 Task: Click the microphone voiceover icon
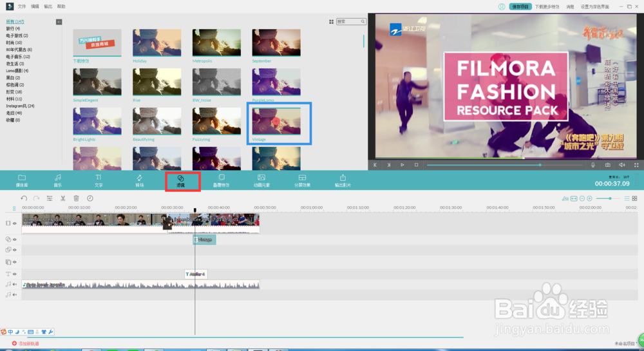pyautogui.click(x=593, y=165)
